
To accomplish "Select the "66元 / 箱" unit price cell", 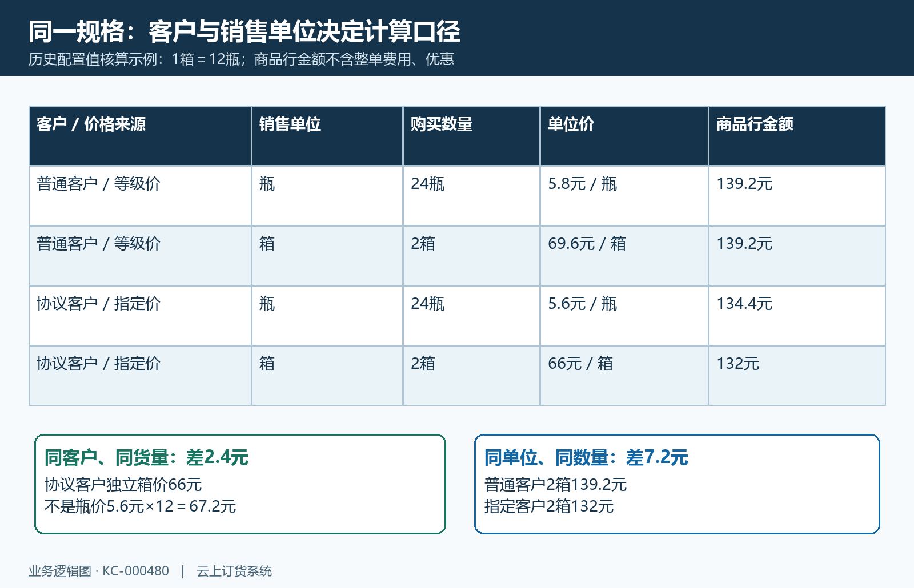I will pyautogui.click(x=580, y=364).
